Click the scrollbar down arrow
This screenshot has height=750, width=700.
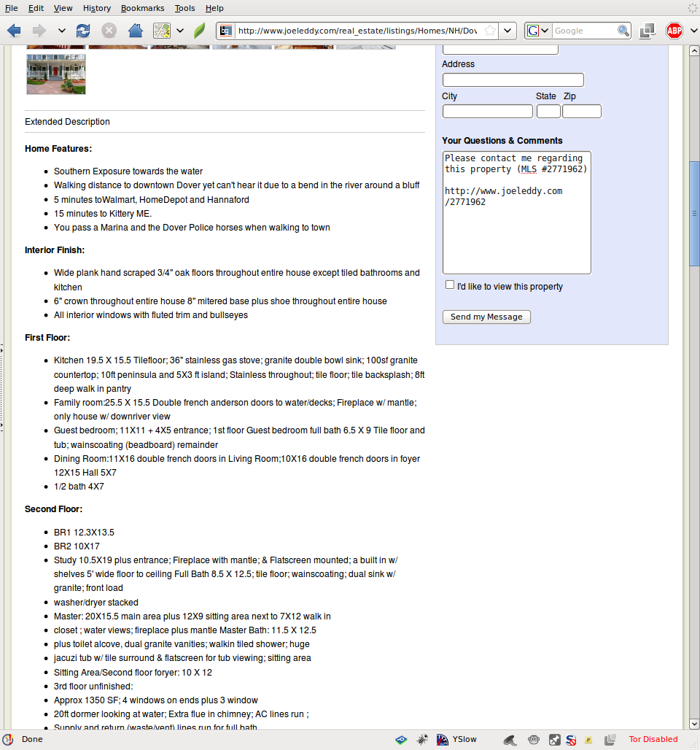click(x=694, y=724)
